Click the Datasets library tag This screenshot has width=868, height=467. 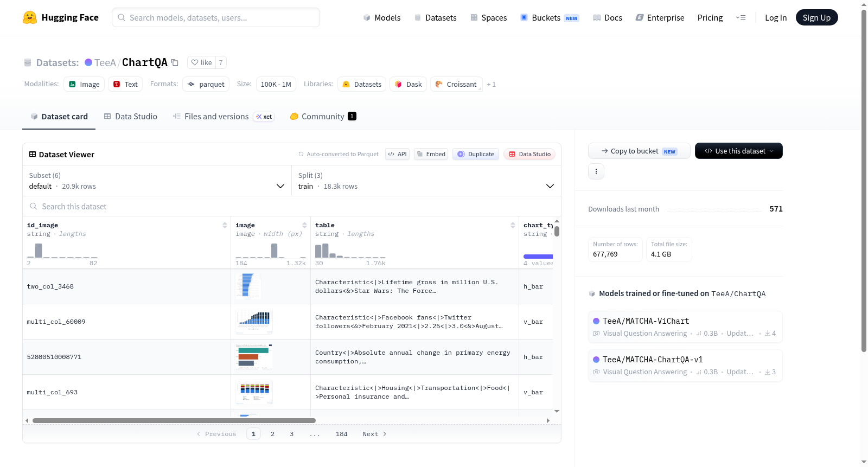[362, 84]
